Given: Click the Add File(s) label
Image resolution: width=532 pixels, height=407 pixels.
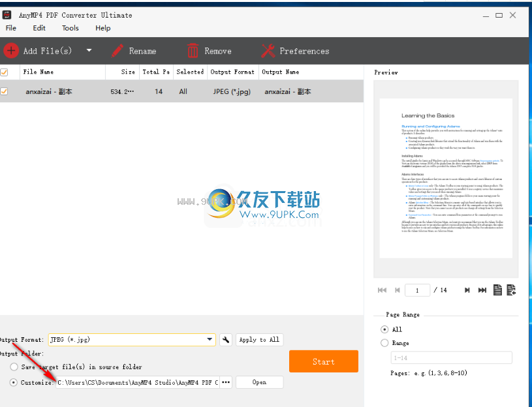Looking at the screenshot, I should (x=48, y=51).
